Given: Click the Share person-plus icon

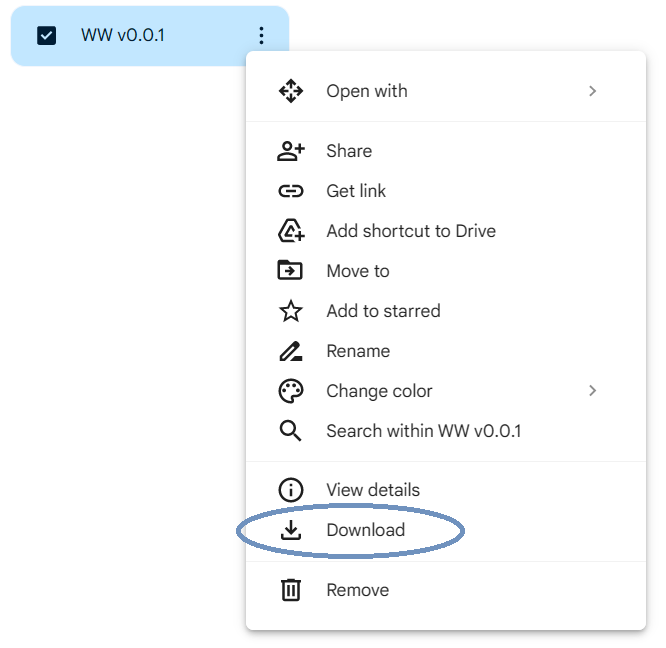Looking at the screenshot, I should tap(290, 151).
